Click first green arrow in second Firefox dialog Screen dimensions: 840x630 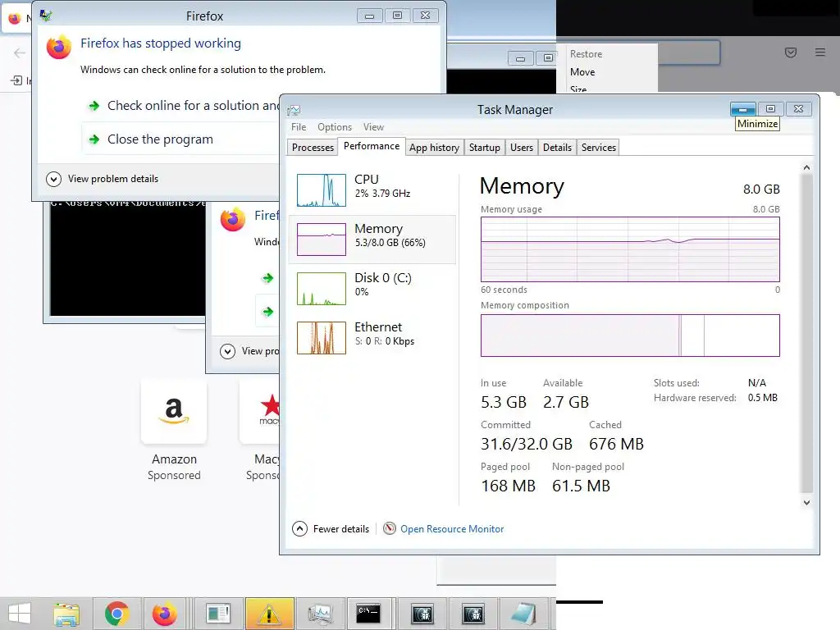268,277
